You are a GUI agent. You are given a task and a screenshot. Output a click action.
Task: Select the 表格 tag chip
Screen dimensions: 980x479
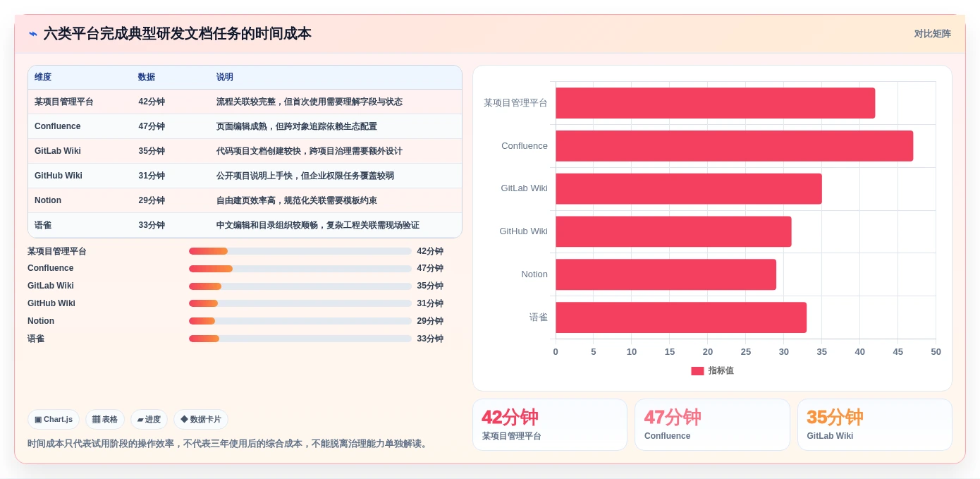[x=105, y=419]
